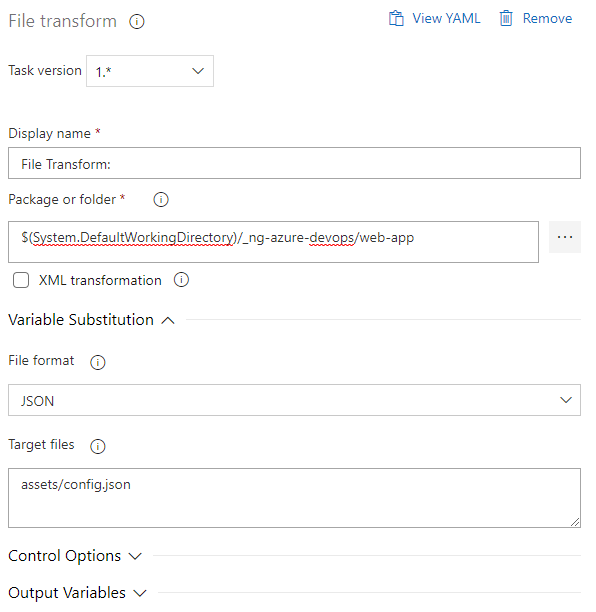Click the Remove link
The height and width of the screenshot is (612, 596).
(x=547, y=18)
